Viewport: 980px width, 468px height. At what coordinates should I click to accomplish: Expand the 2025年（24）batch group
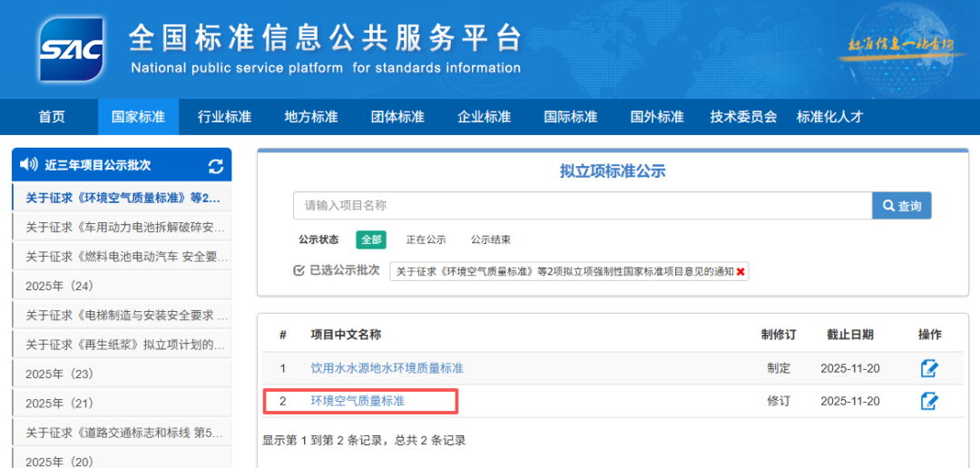[60, 286]
